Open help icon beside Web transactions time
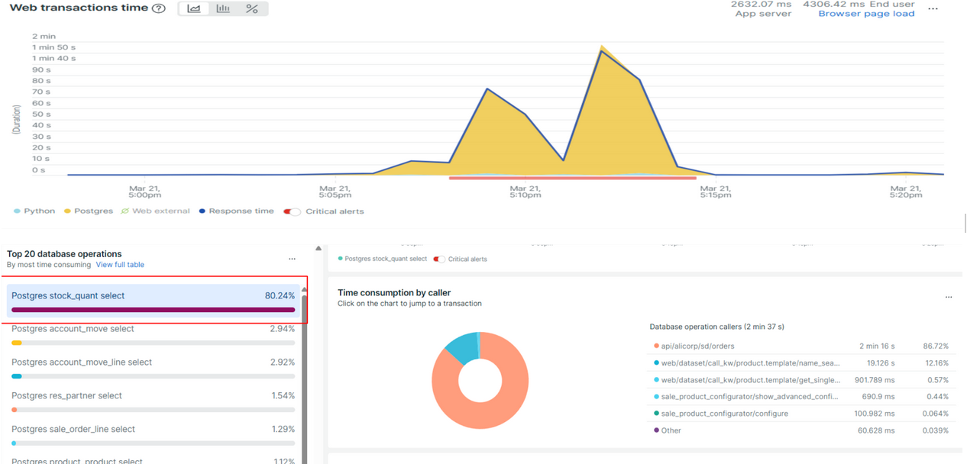This screenshot has width=980, height=464. click(159, 9)
